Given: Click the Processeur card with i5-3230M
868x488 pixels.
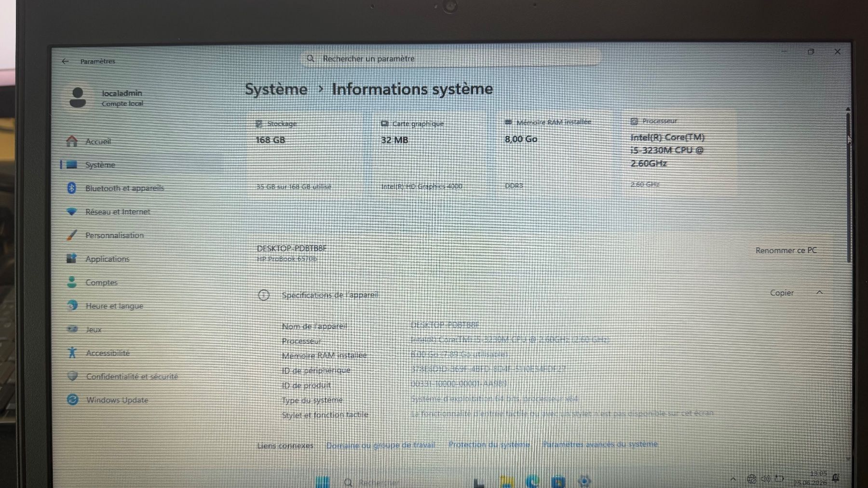Looking at the screenshot, I should [680, 152].
